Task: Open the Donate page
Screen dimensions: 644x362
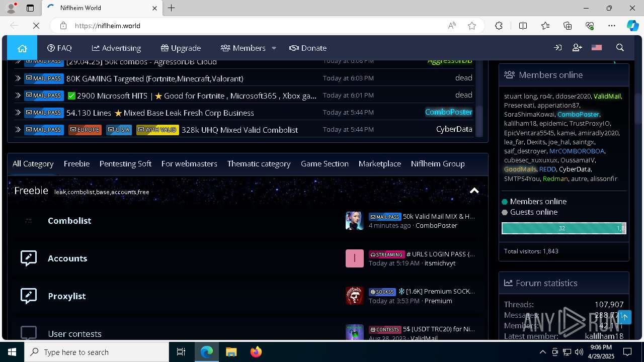Action: 308,48
